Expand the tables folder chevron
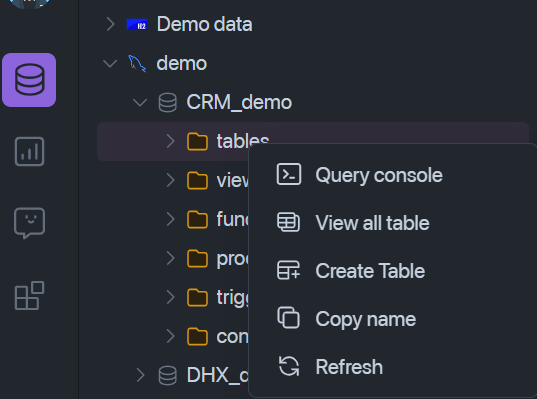537x399 pixels. (x=170, y=141)
